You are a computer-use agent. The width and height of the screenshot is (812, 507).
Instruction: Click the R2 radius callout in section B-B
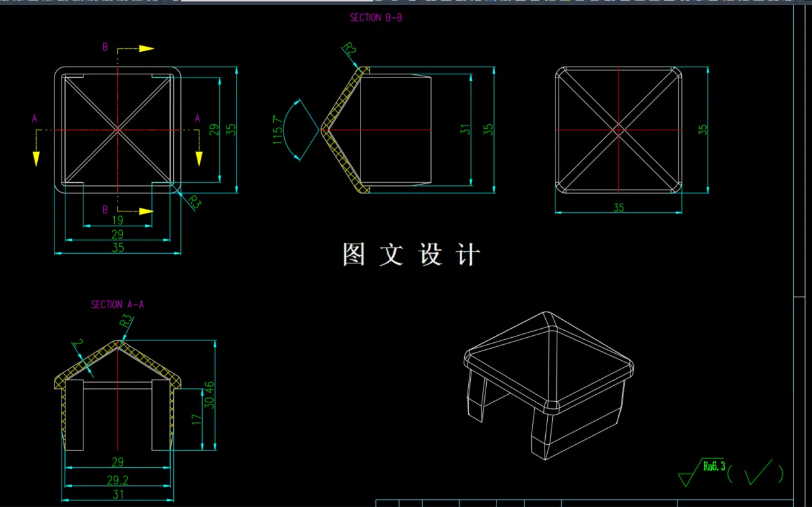tap(350, 47)
